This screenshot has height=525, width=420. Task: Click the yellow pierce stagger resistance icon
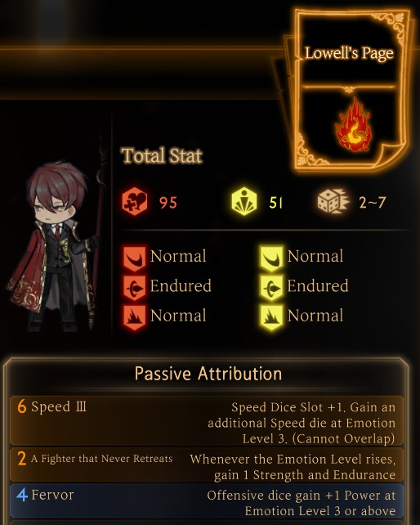click(271, 288)
